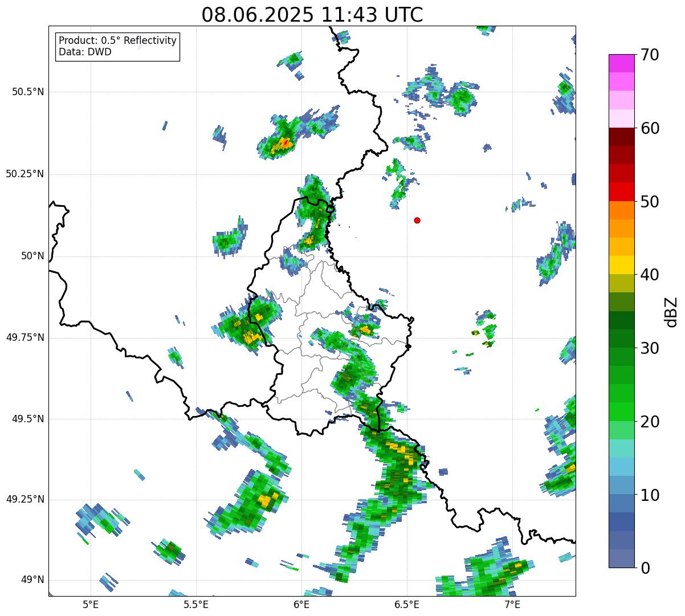
Task: Click the 49.25°N latitude label
Action: [x=25, y=499]
